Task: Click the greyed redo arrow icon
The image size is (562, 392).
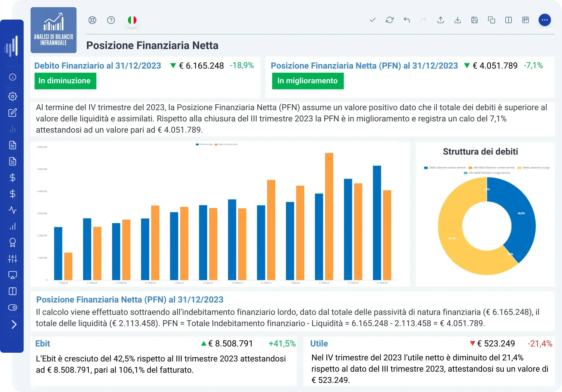Action: [x=424, y=20]
